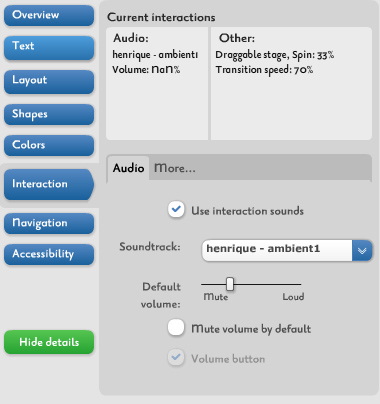Screen dimensions: 380x404
Task: Open the Accessibility section
Action: (x=49, y=254)
